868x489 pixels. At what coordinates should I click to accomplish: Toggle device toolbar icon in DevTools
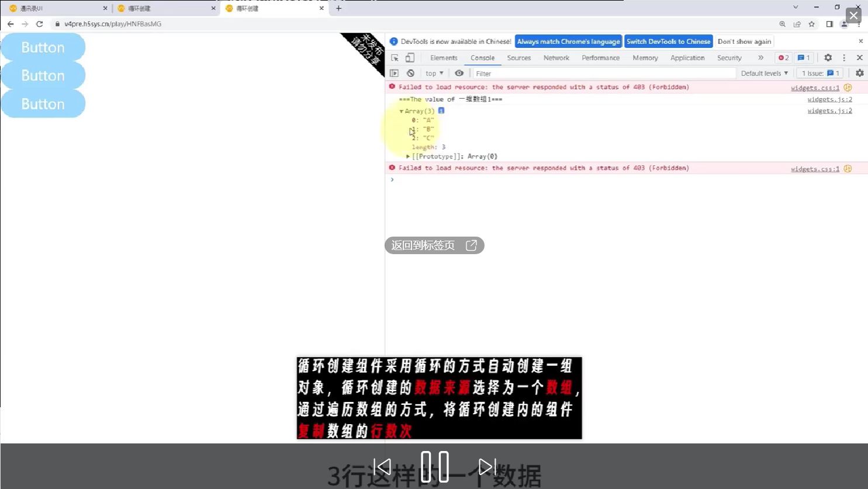410,58
